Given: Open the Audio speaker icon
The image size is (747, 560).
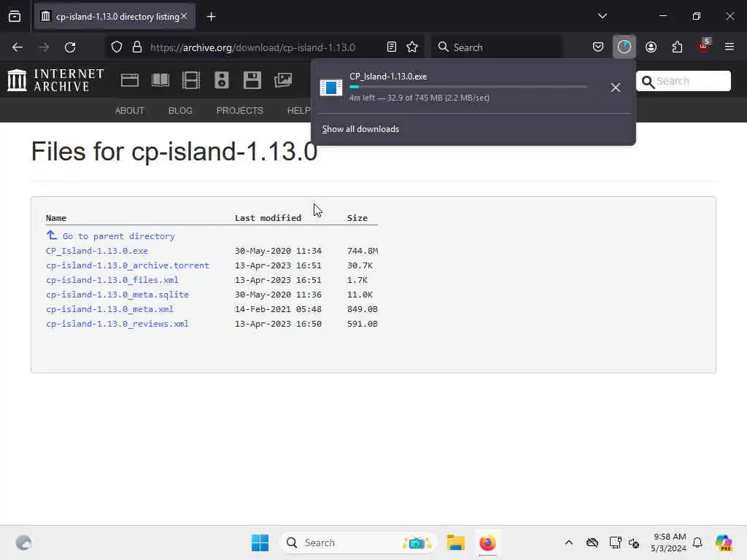Looking at the screenshot, I should [222, 80].
